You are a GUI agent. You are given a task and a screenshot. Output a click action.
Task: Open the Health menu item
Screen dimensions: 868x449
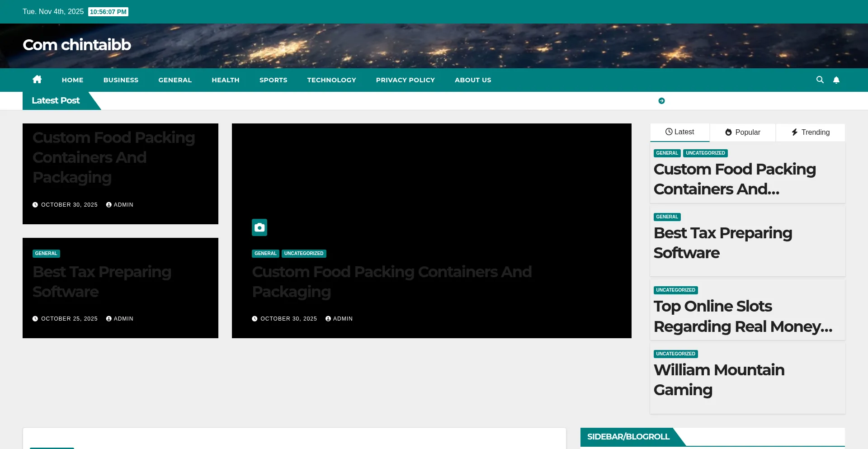coord(225,80)
